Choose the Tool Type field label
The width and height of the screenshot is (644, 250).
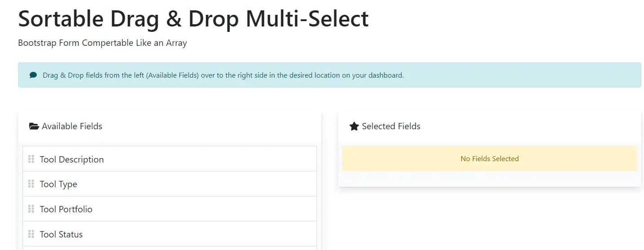coord(58,184)
